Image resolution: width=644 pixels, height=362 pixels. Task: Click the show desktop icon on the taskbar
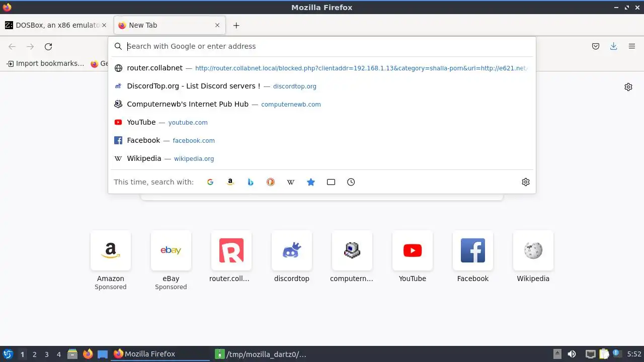(103, 354)
